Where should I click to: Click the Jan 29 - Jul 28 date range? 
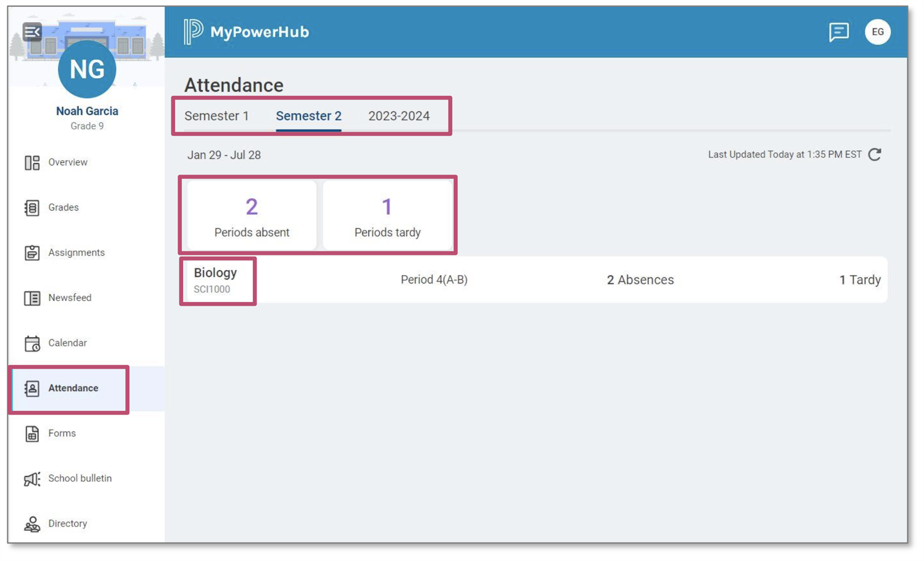pos(224,155)
